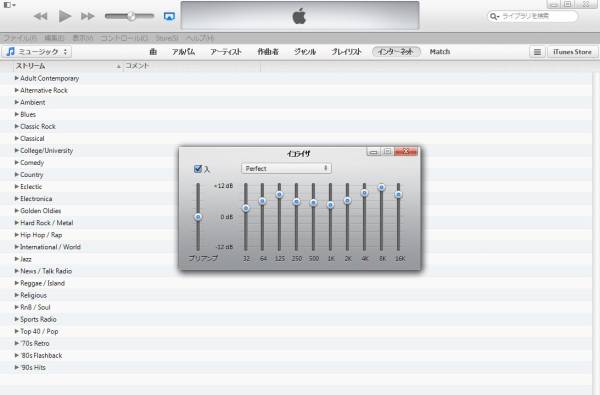
Task: Focus the library search field
Action: [532, 16]
